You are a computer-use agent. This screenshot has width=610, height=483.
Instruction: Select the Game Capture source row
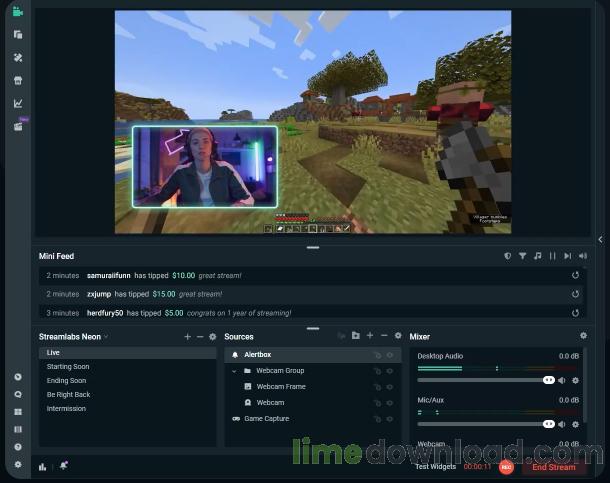point(312,419)
